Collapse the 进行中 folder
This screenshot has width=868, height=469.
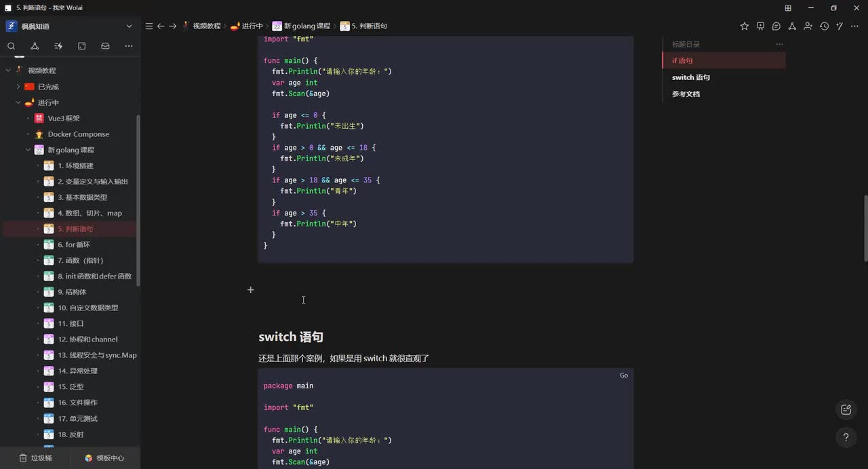pyautogui.click(x=18, y=102)
